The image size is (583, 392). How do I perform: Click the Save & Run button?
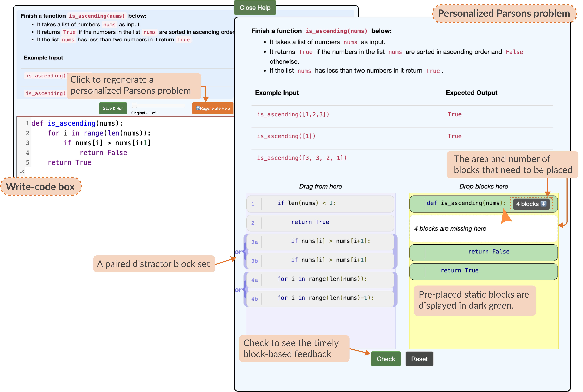tap(113, 108)
